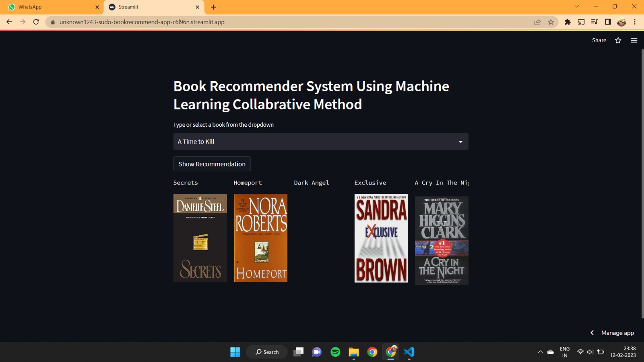
Task: Click the A Cry In The Night cover
Action: (442, 241)
